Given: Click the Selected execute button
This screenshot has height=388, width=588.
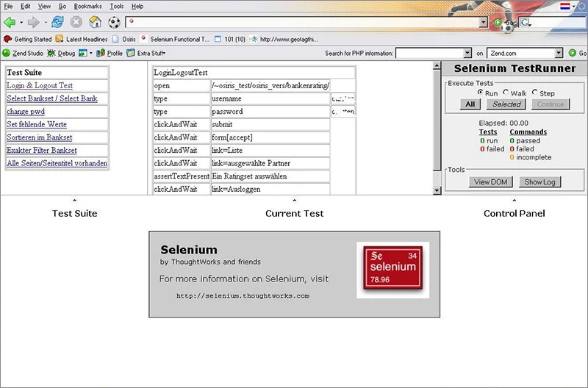Looking at the screenshot, I should [506, 104].
